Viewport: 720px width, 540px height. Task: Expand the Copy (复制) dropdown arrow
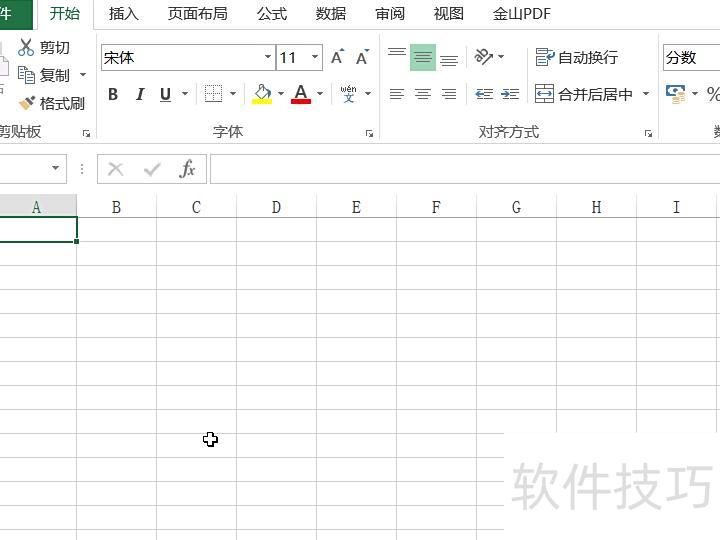(83, 75)
